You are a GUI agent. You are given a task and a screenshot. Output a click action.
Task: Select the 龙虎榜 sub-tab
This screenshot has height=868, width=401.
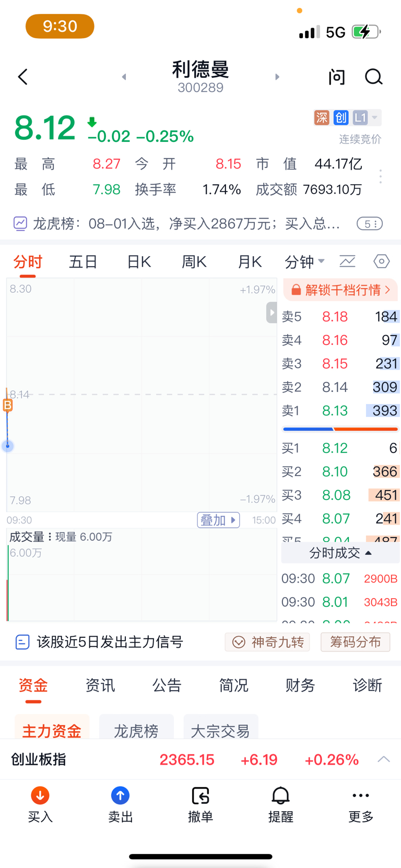[x=136, y=727]
